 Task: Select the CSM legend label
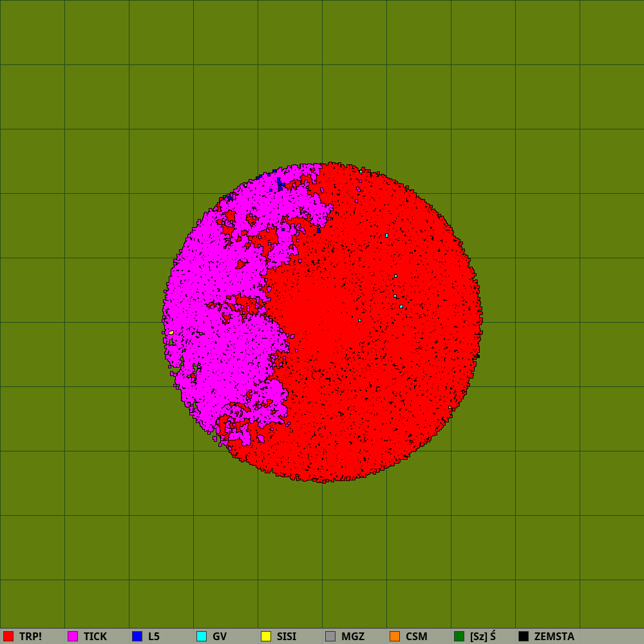[417, 637]
